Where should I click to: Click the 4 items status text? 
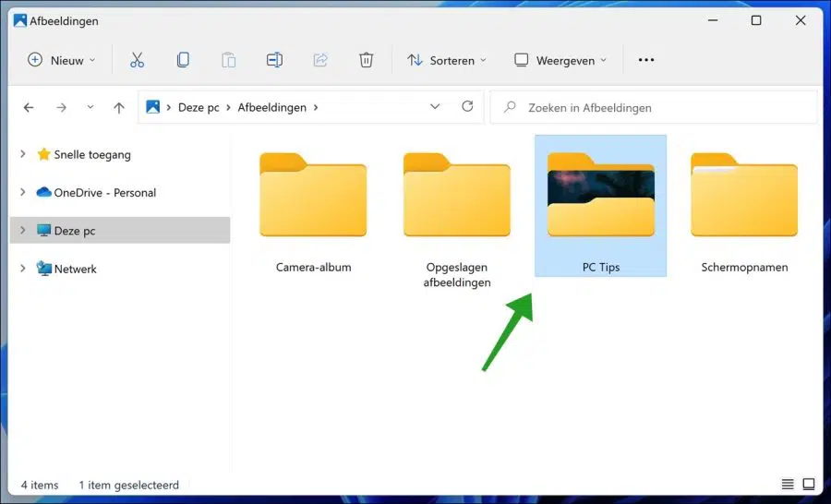click(40, 485)
